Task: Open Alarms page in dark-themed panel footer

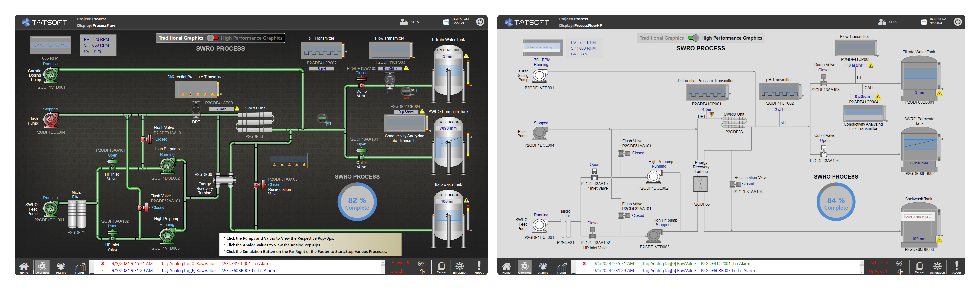Action: 61,267
